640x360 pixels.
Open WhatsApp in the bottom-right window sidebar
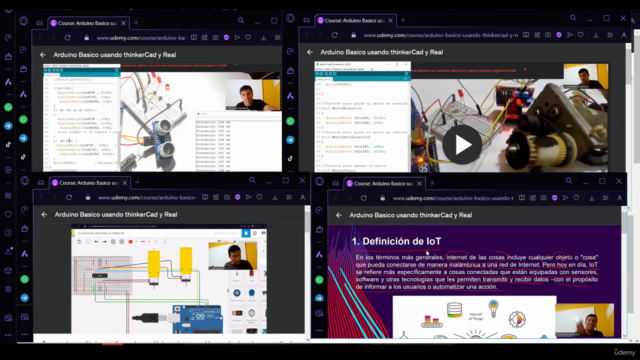(x=319, y=280)
